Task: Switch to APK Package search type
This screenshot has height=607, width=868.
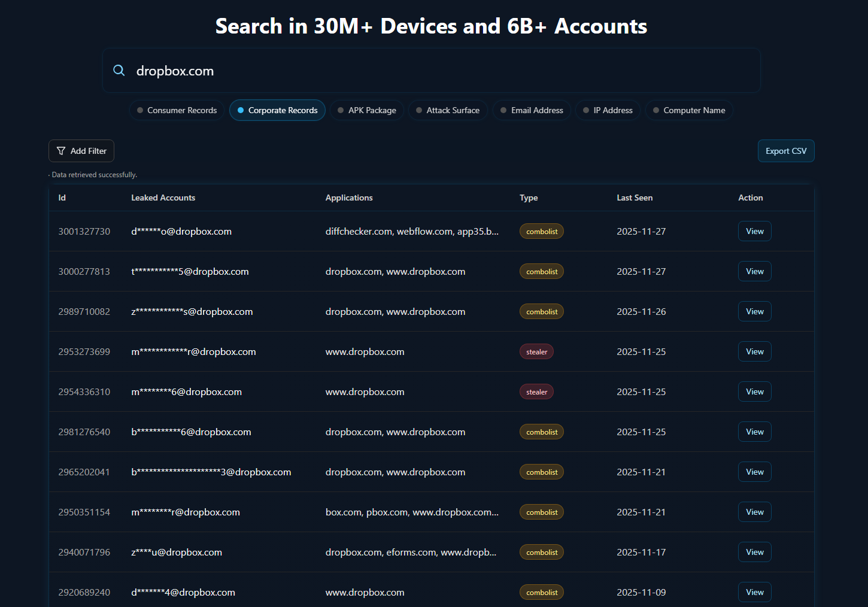Action: [366, 110]
